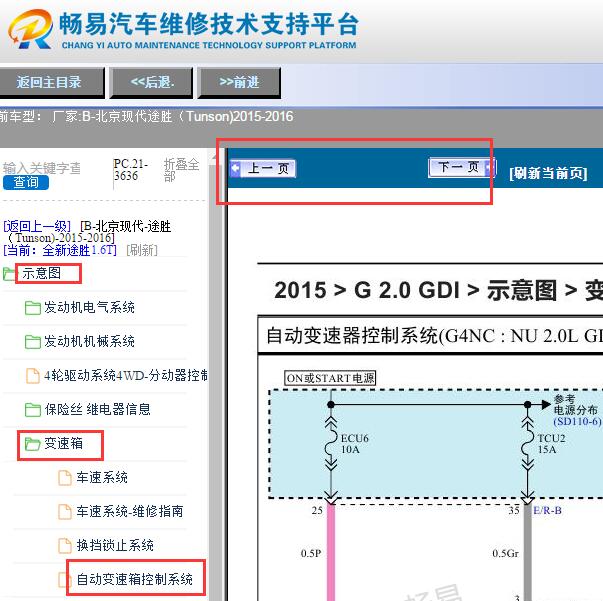The height and width of the screenshot is (601, 603).
Task: Go back with <<后退 button
Action: point(151,82)
